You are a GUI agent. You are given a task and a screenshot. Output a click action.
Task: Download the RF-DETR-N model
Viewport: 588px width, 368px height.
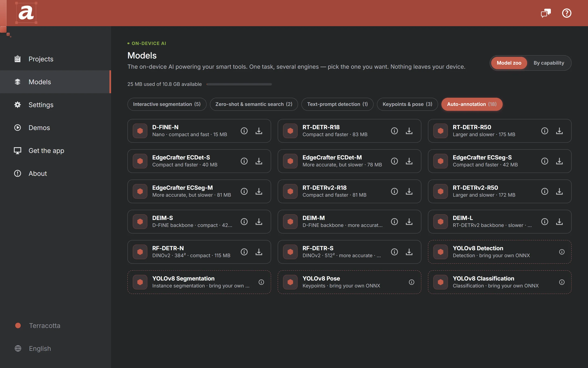(x=259, y=252)
